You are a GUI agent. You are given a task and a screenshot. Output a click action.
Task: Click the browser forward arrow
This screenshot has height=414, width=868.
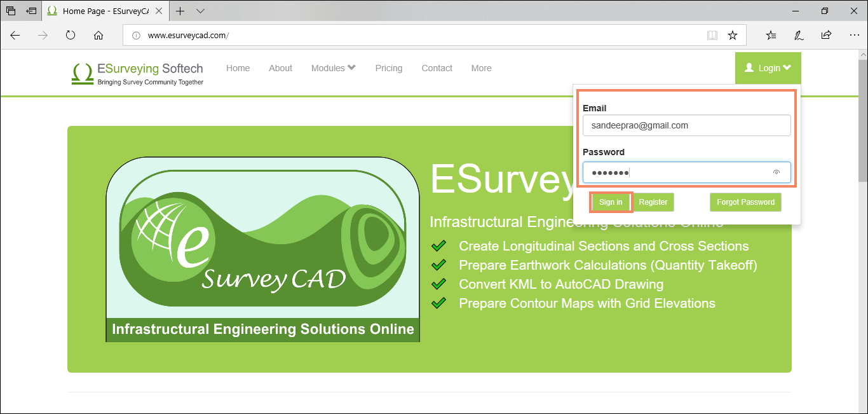tap(43, 36)
